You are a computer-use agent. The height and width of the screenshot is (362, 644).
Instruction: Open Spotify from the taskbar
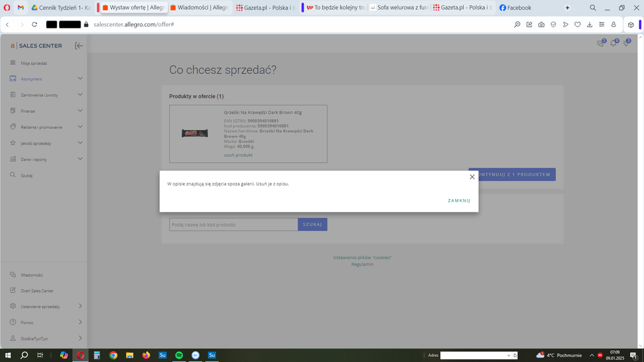coord(179,356)
